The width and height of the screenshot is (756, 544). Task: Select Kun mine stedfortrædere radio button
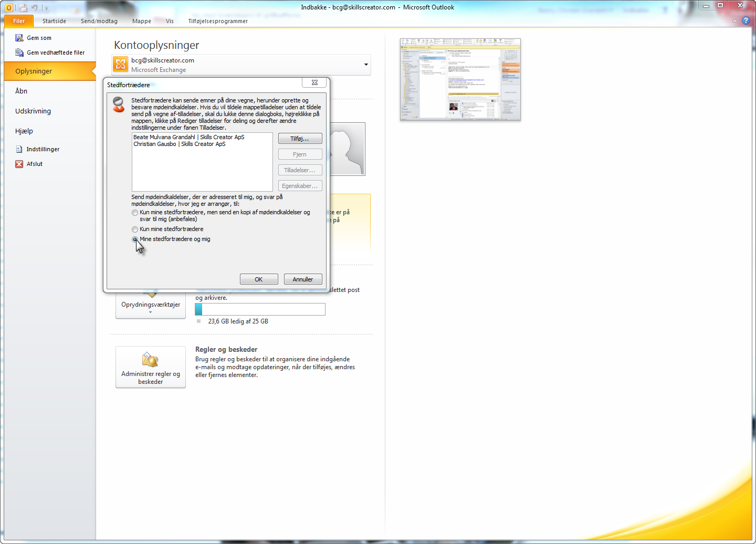(135, 229)
